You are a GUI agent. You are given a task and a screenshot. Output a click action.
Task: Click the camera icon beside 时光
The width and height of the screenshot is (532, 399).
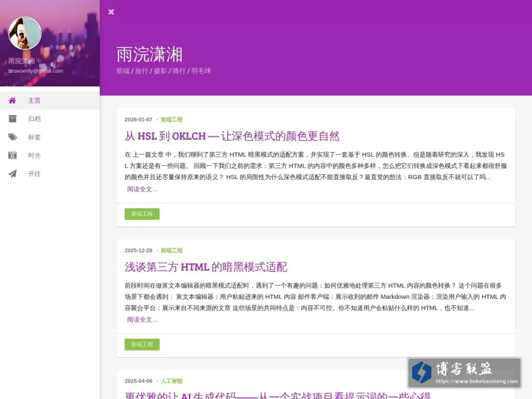pos(12,155)
